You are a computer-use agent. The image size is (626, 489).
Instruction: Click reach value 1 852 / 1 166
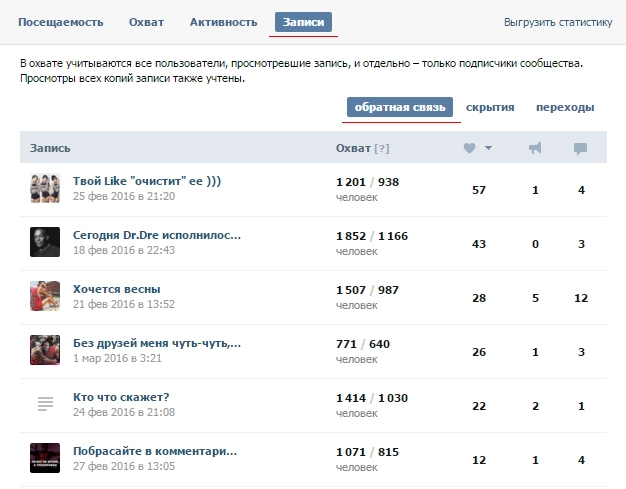coord(372,236)
